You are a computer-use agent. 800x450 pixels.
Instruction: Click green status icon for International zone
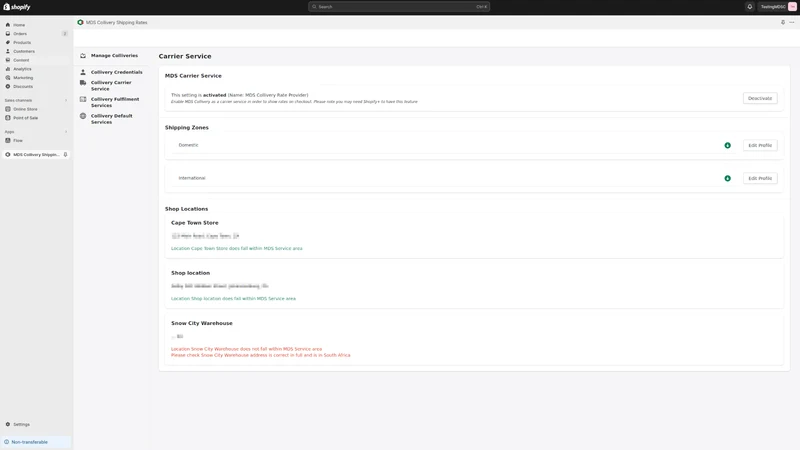728,178
